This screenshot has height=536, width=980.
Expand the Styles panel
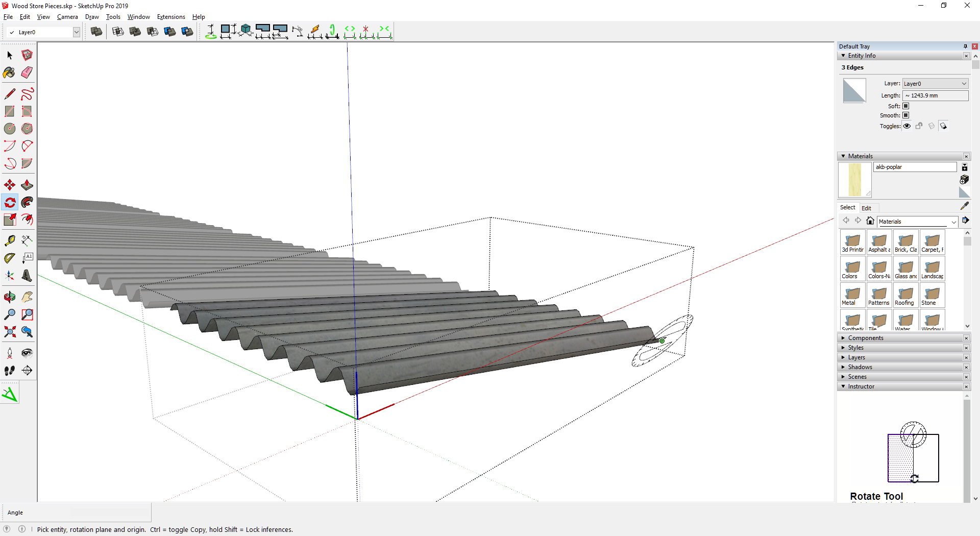[x=843, y=348]
